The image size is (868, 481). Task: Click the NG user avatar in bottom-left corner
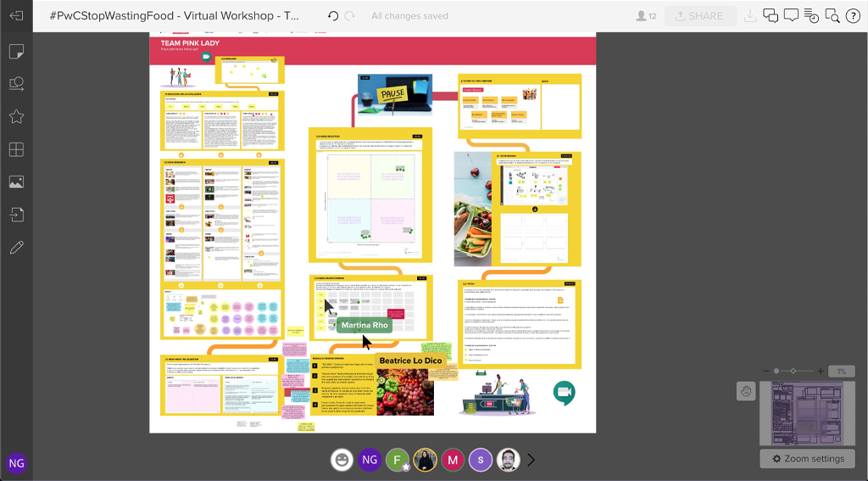pos(17,463)
